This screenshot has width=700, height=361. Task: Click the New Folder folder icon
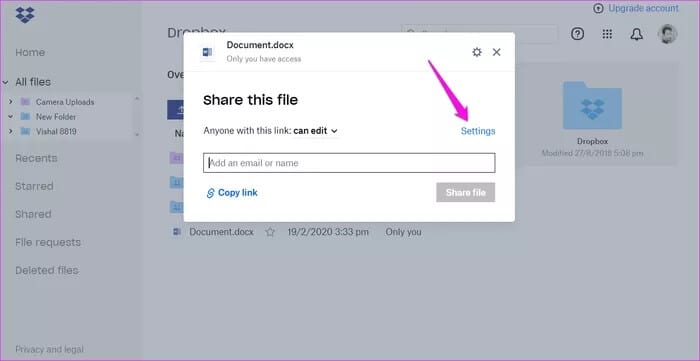25,116
